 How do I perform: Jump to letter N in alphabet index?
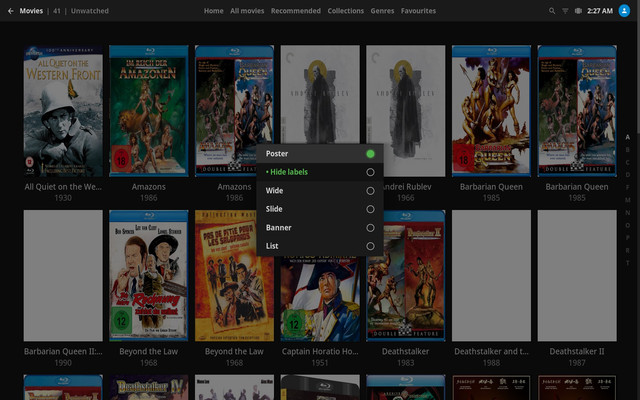pyautogui.click(x=627, y=213)
